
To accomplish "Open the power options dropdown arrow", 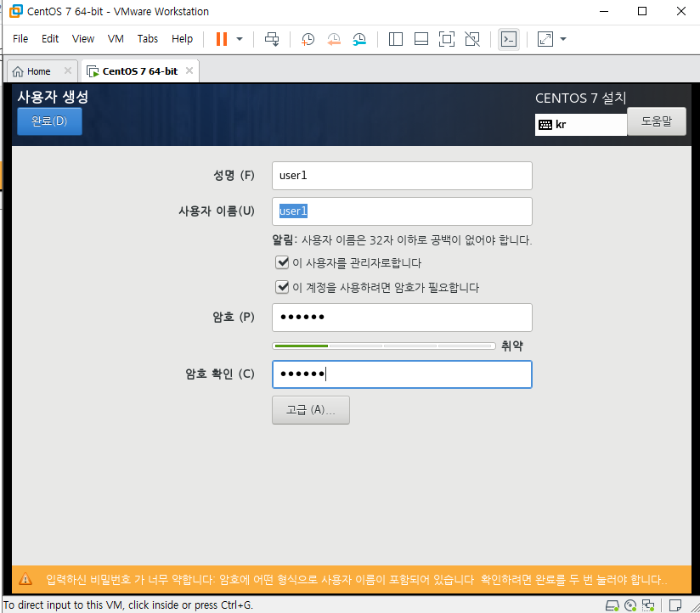I will point(240,39).
